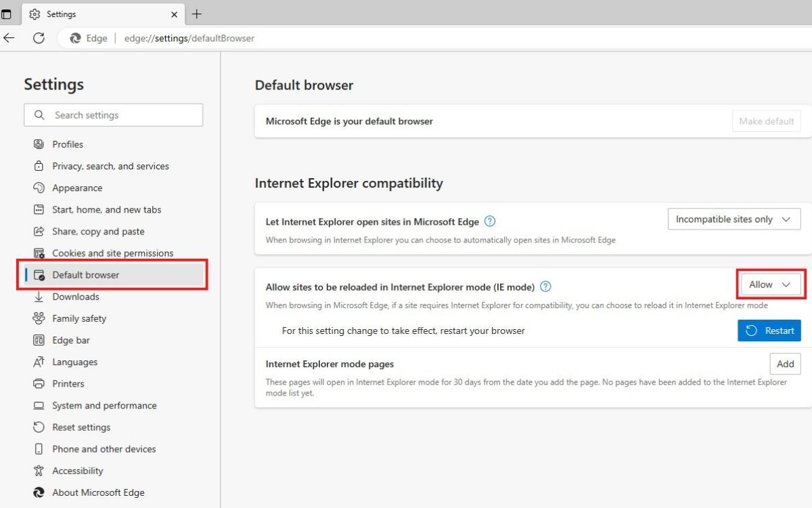Open a new browser tab
The height and width of the screenshot is (508, 812).
196,14
